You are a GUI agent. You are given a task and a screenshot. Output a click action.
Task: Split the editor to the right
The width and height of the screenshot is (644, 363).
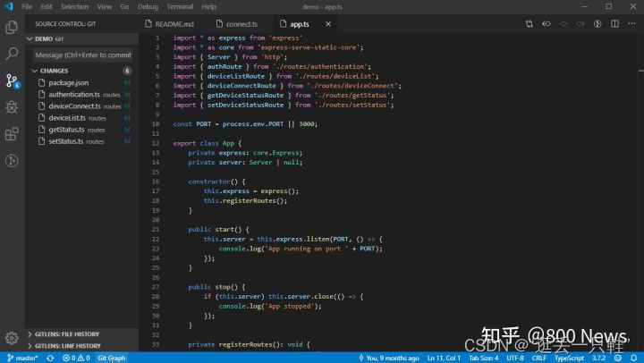point(614,24)
